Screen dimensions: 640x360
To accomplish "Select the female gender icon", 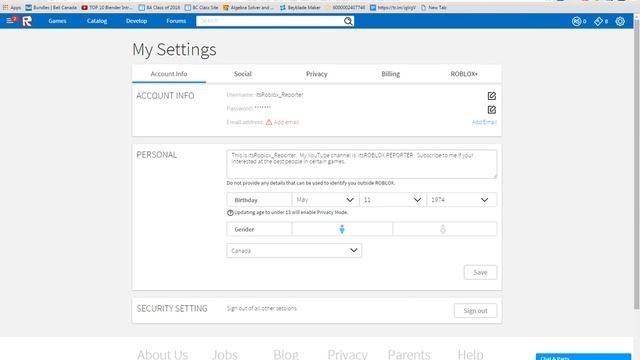I will (x=443, y=229).
